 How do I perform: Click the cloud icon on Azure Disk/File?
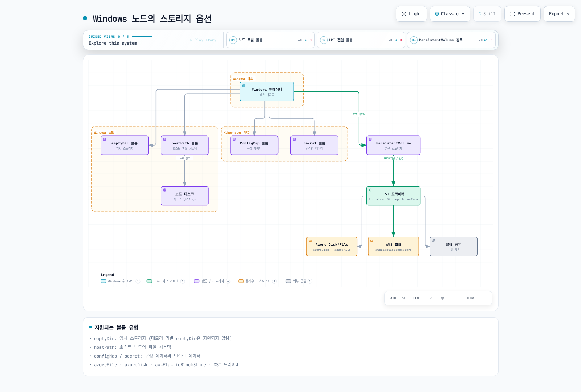(x=310, y=241)
